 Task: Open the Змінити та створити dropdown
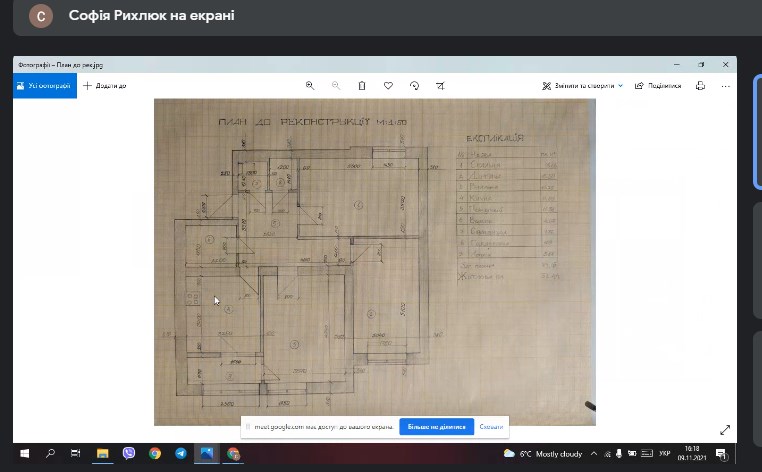(582, 86)
